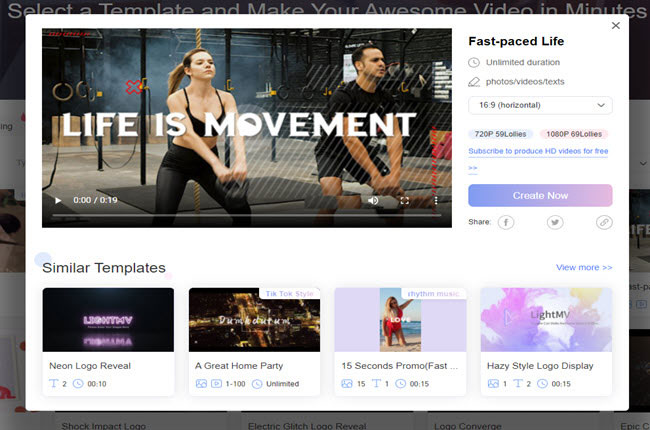Screen dimensions: 650x430
Task: Click the Similar Templates heading
Action: (x=103, y=268)
